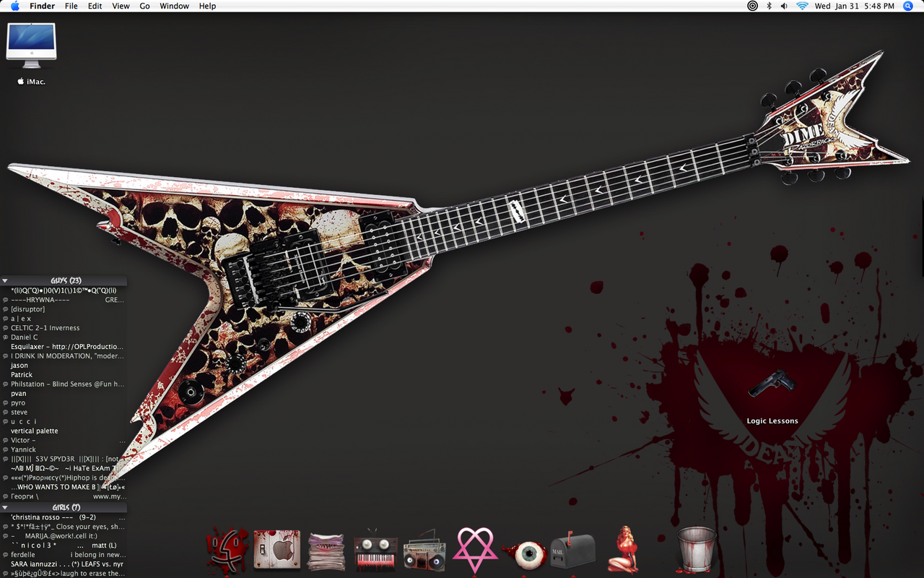Open the pink heartagram icon in the Dock
The height and width of the screenshot is (578, 924).
[474, 551]
